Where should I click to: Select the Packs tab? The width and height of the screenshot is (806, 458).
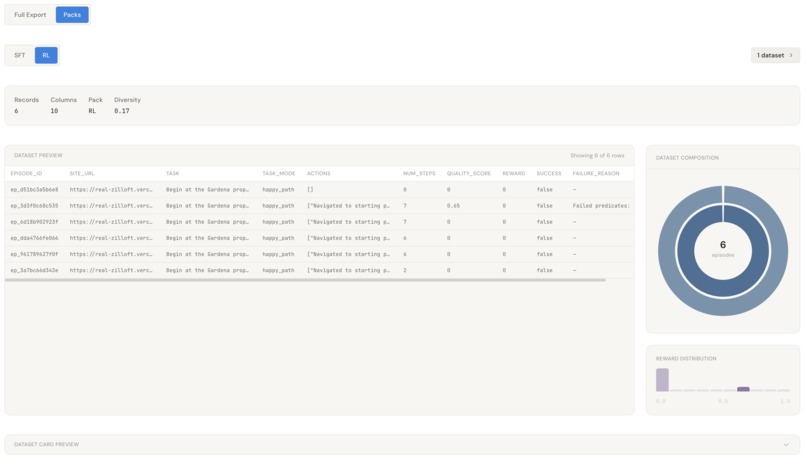click(72, 15)
